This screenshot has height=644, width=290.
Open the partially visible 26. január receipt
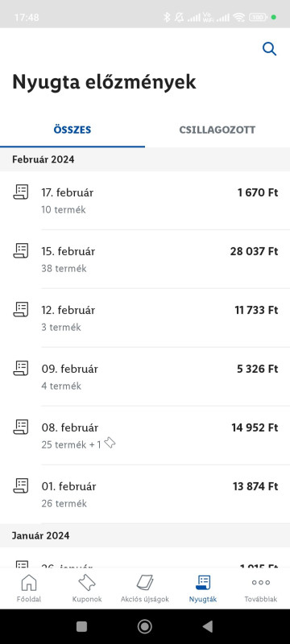pos(145,558)
